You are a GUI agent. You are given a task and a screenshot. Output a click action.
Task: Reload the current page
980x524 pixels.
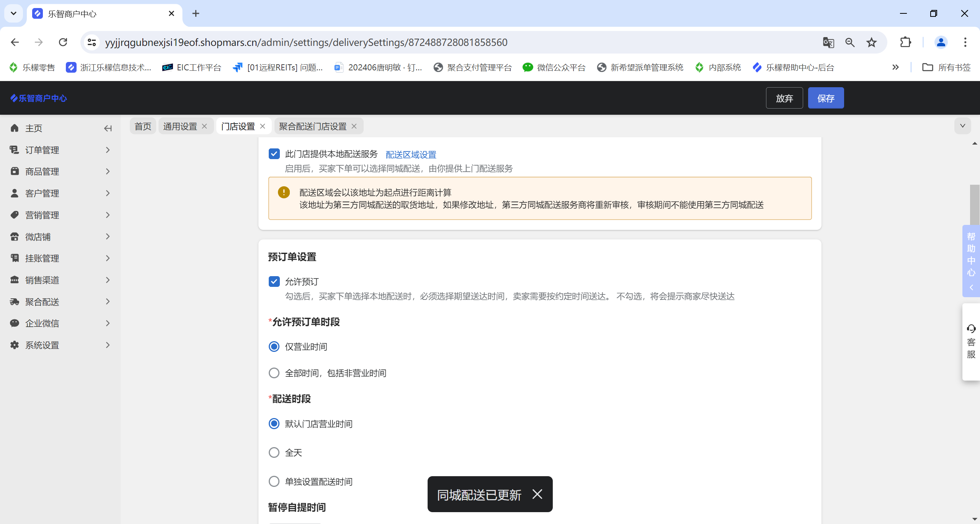pos(63,42)
